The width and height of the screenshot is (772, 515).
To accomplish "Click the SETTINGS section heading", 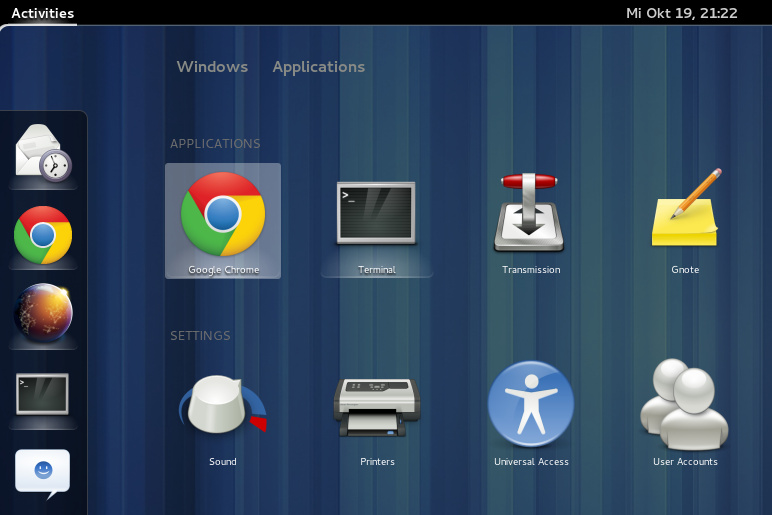I will [x=200, y=336].
